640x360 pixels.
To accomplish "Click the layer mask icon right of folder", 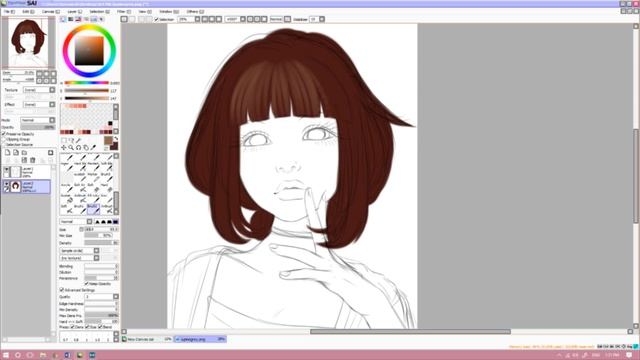I will [x=51, y=152].
